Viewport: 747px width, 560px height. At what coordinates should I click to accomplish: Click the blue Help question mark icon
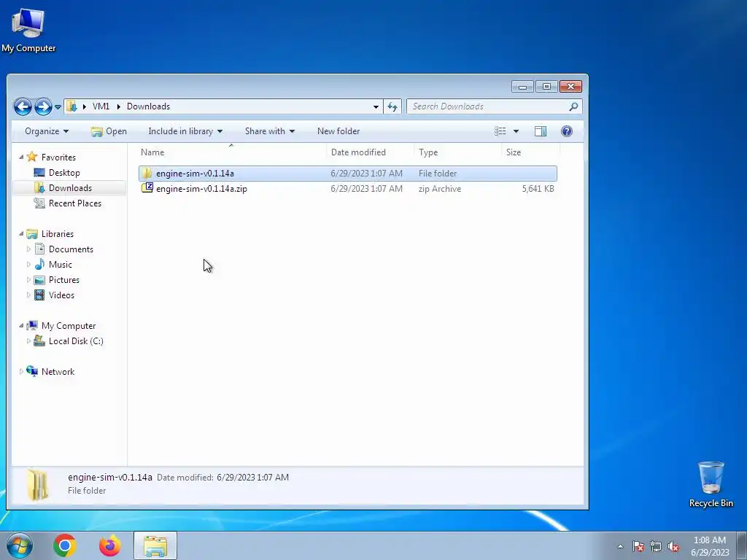pos(566,131)
